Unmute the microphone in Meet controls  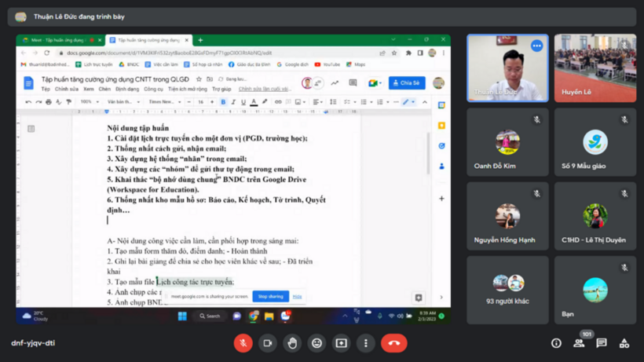pos(243,343)
